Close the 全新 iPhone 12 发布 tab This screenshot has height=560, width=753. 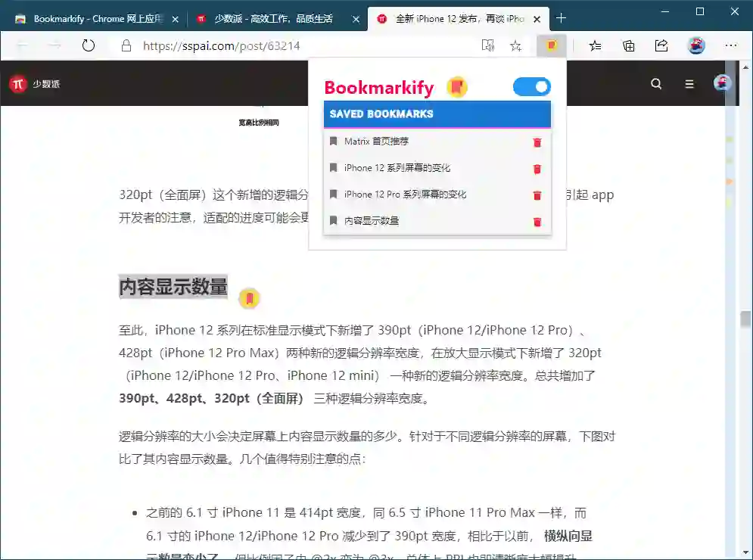click(537, 19)
